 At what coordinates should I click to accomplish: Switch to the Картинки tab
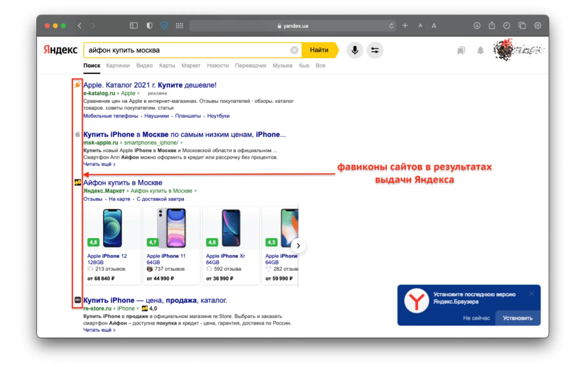[118, 65]
